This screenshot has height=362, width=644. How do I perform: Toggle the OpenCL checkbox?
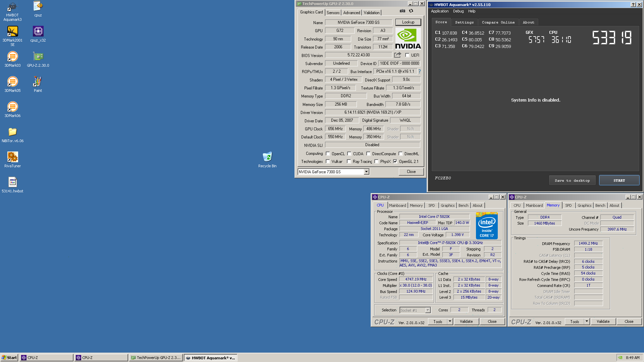click(x=328, y=154)
